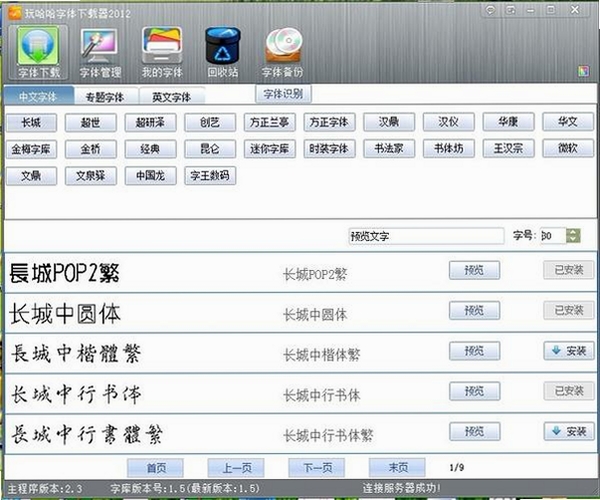Screen dimensions: 600x500
Task: Increase font size with up arrow
Action: [573, 232]
